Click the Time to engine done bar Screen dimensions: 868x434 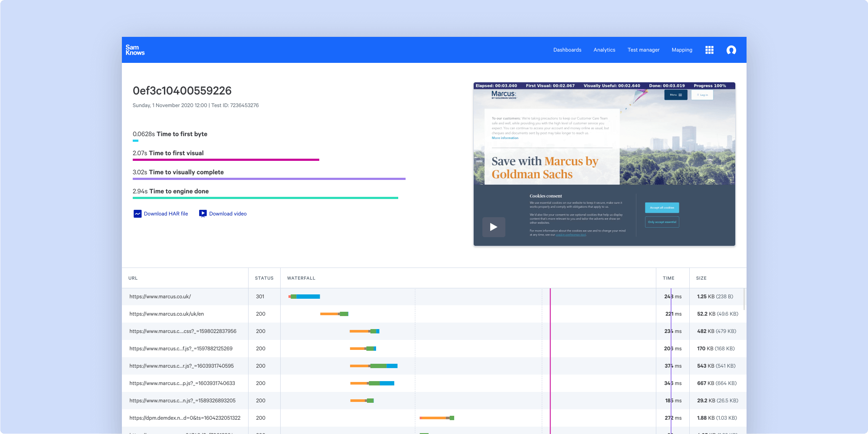click(x=265, y=198)
